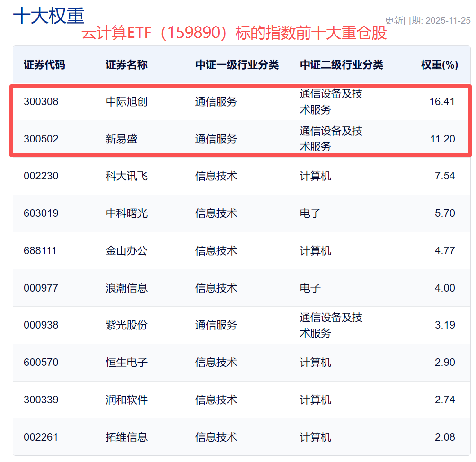Open the 紫光股份 entry
The height and width of the screenshot is (462, 476).
(x=126, y=325)
